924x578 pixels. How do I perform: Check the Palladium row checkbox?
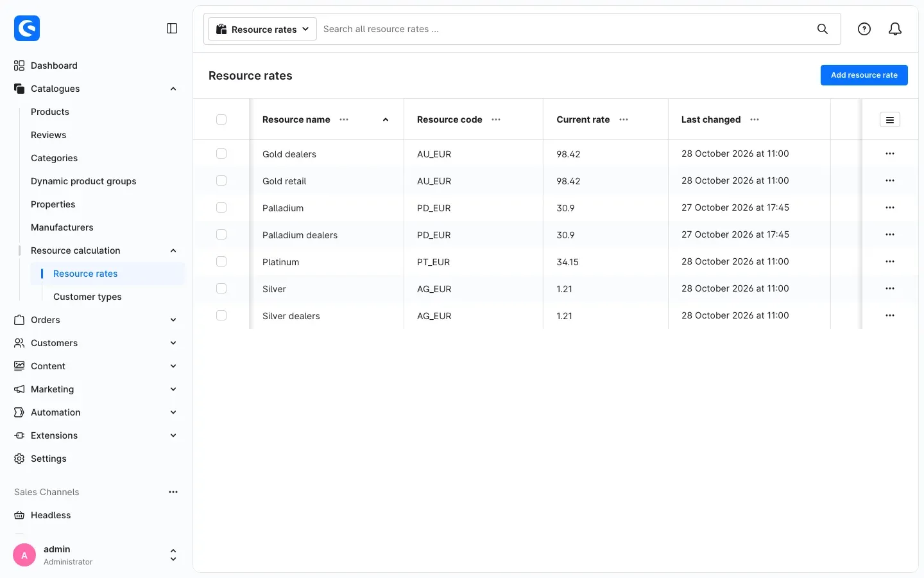click(x=221, y=207)
